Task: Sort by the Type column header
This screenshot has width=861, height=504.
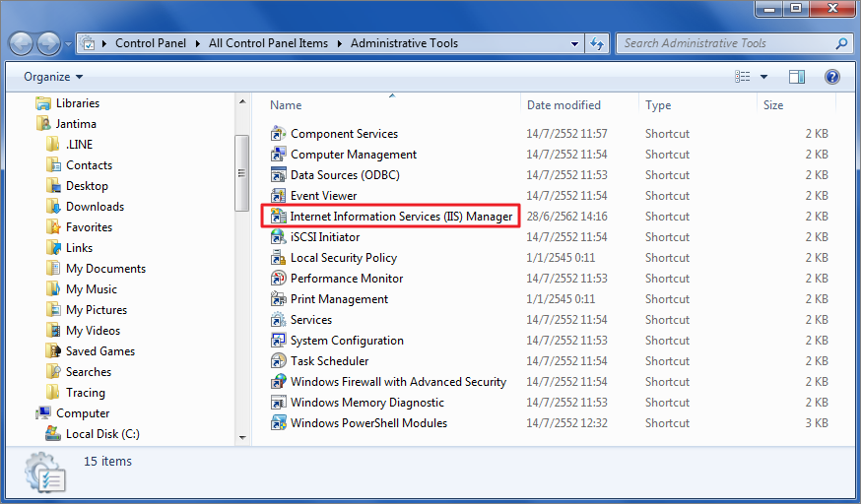Action: pyautogui.click(x=658, y=105)
